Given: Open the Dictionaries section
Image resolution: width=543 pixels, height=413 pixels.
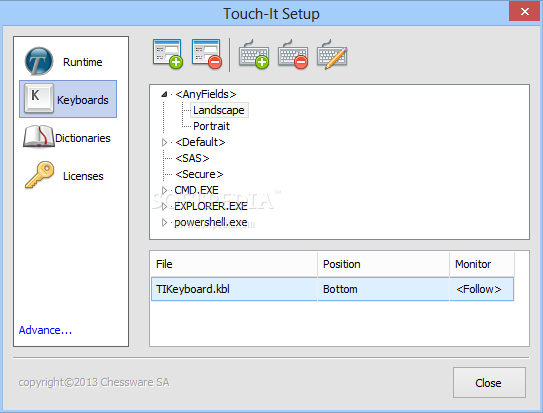Looking at the screenshot, I should click(x=68, y=137).
